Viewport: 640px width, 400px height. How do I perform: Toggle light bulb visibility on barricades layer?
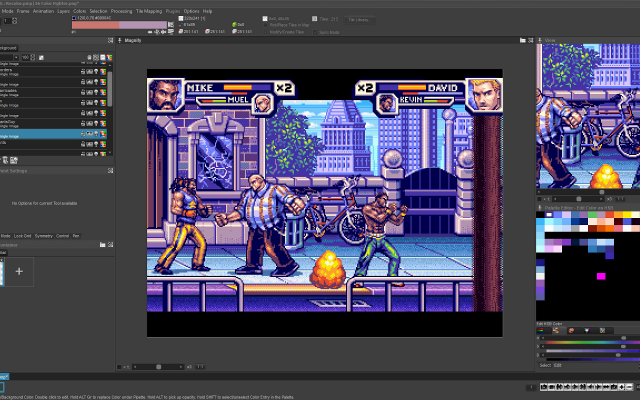point(96,92)
